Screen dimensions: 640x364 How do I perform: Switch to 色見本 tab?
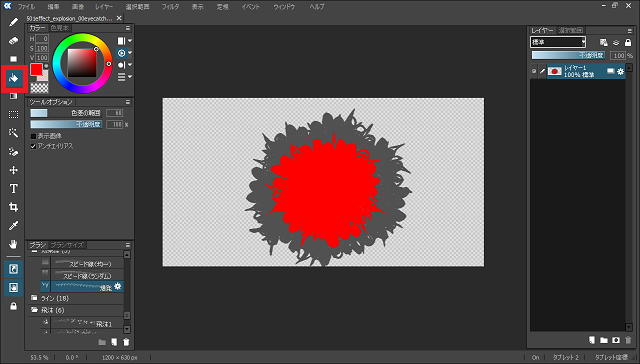(x=60, y=28)
